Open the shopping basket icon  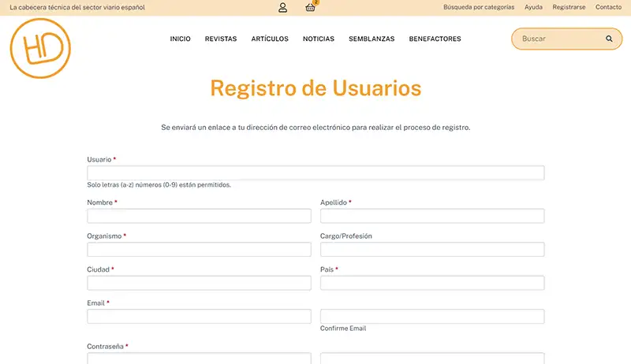pyautogui.click(x=310, y=8)
